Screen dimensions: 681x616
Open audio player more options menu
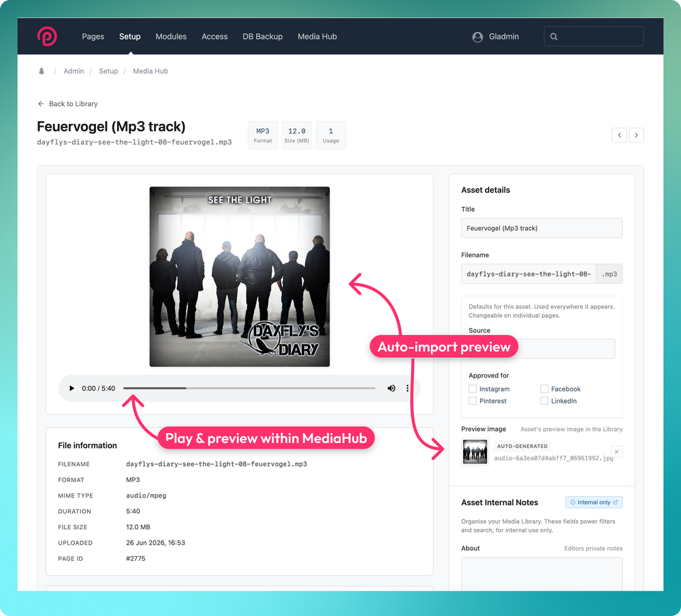point(407,389)
